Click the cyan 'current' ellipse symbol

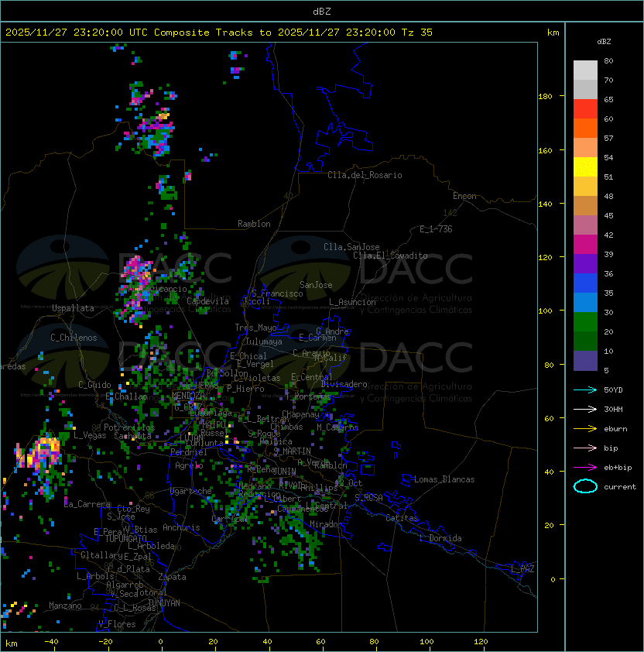pyautogui.click(x=585, y=486)
